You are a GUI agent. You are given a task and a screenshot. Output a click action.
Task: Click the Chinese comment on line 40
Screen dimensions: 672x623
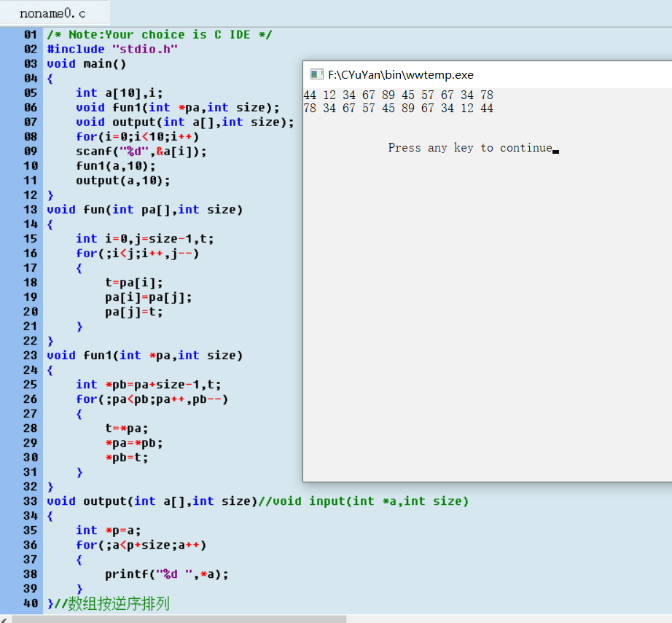pyautogui.click(x=112, y=604)
